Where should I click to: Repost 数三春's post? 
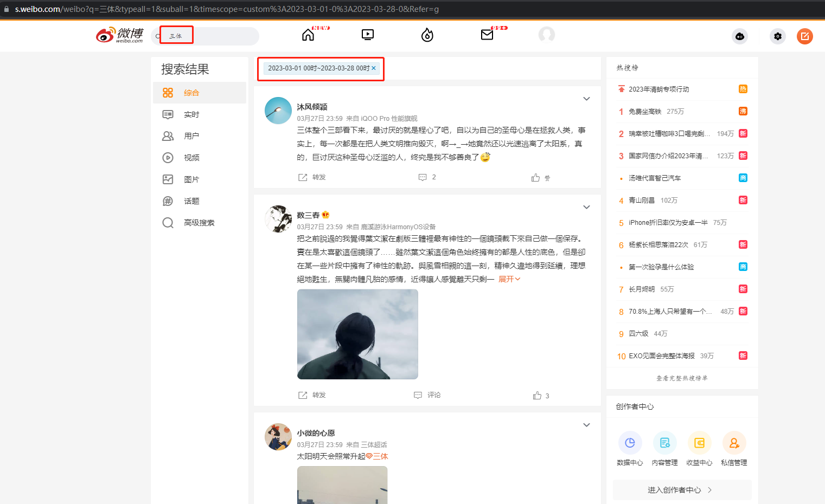[312, 395]
